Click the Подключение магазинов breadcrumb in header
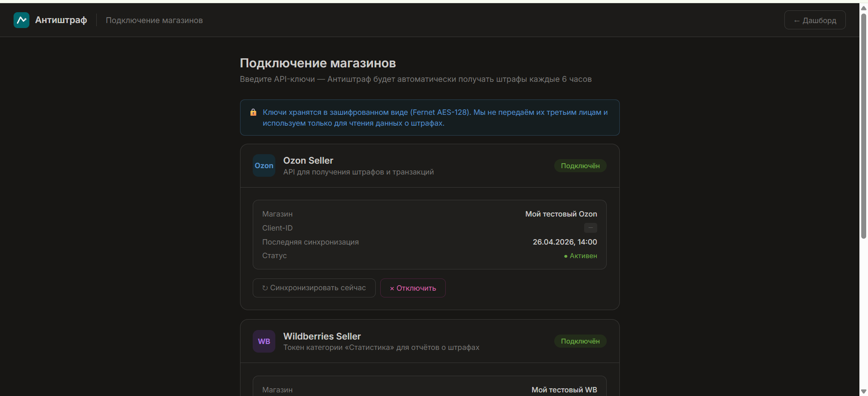This screenshot has height=396, width=868. click(x=154, y=20)
